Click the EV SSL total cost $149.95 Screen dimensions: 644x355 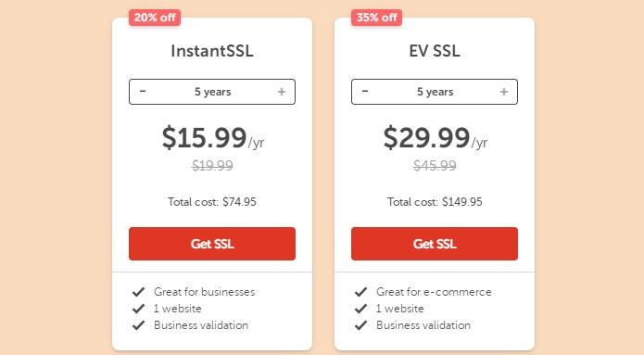click(435, 202)
